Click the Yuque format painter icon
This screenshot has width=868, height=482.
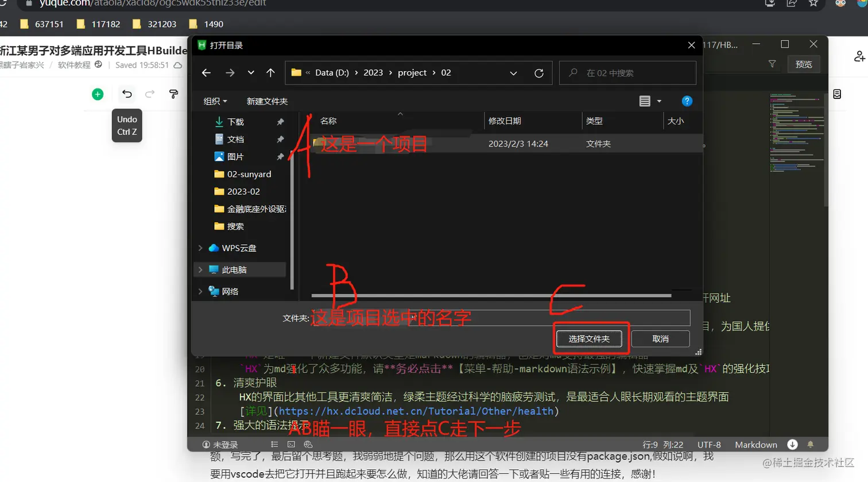173,94
